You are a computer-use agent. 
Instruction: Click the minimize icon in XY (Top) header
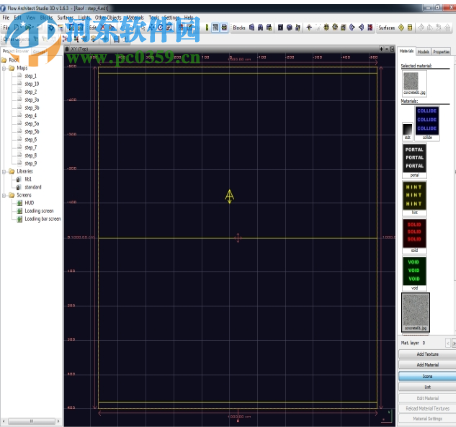pyautogui.click(x=387, y=49)
